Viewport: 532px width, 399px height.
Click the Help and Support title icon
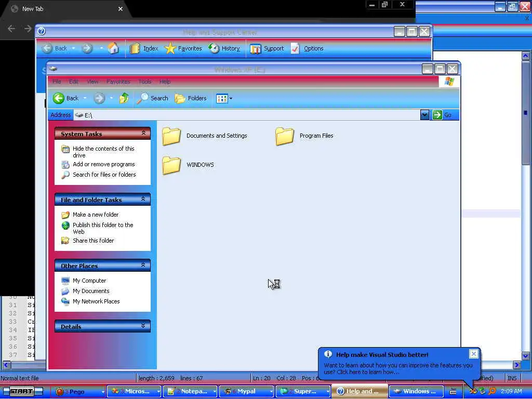(42, 31)
